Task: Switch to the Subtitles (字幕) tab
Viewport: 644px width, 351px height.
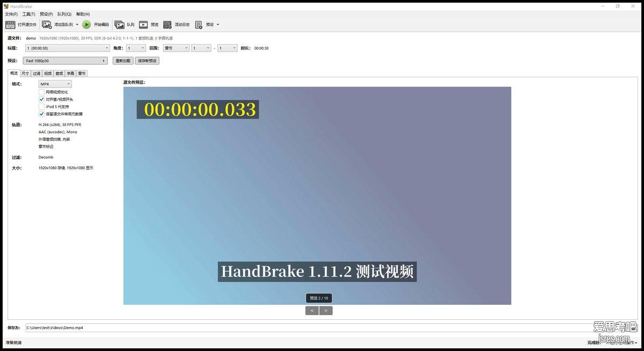Action: click(x=70, y=73)
